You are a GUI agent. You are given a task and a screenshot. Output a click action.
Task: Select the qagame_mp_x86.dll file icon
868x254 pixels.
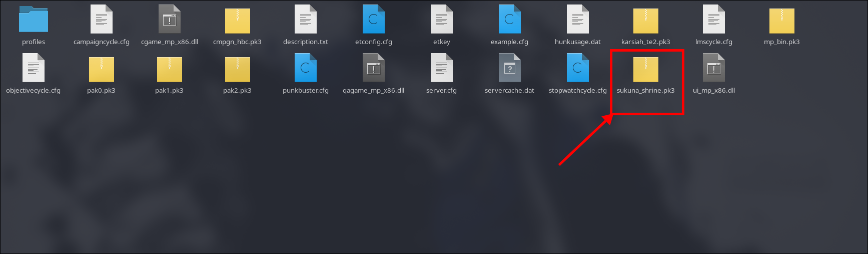tap(374, 68)
